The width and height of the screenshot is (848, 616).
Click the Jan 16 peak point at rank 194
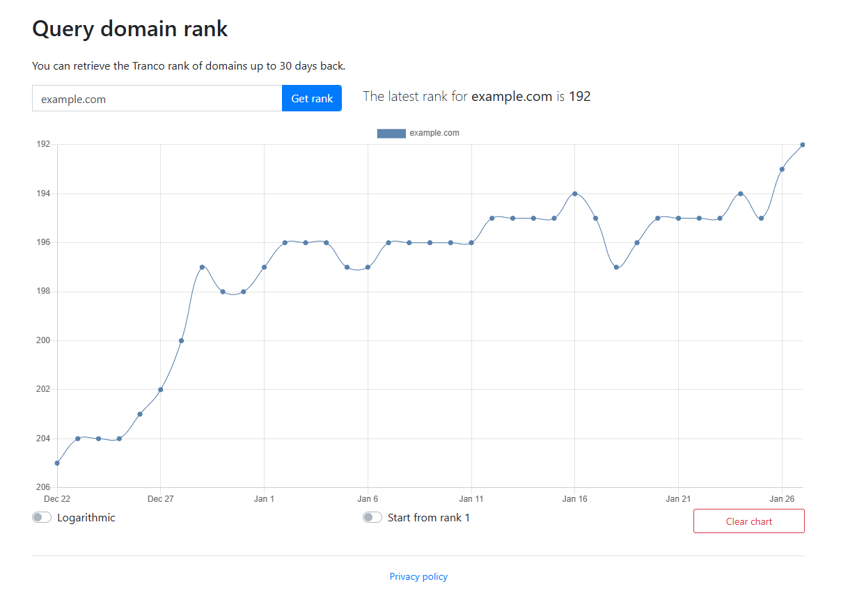pyautogui.click(x=575, y=194)
